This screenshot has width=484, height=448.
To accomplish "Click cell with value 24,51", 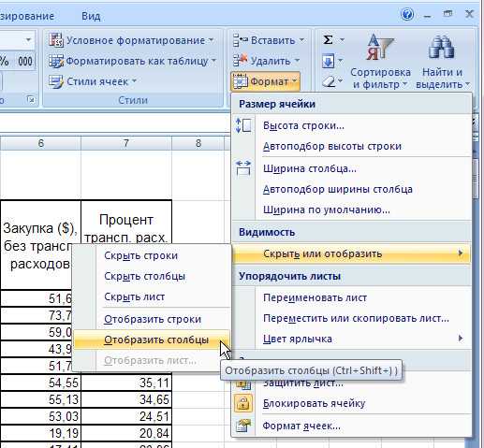I will click(x=126, y=416).
